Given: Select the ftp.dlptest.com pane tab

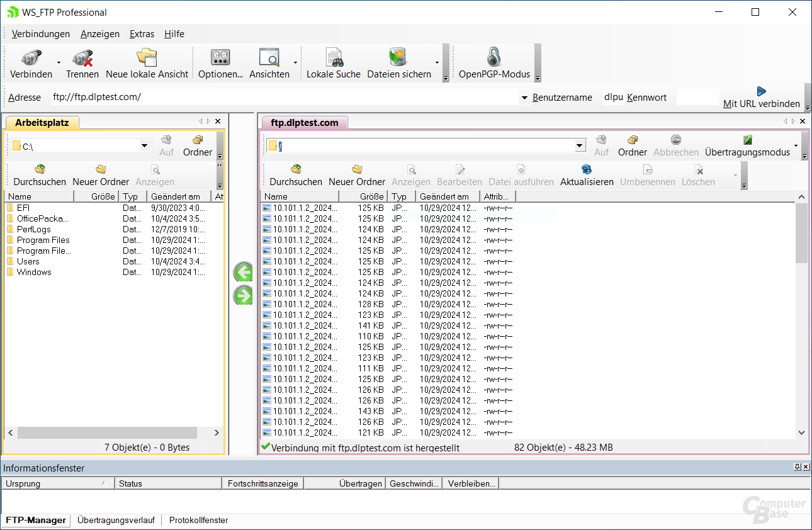Looking at the screenshot, I should point(305,123).
